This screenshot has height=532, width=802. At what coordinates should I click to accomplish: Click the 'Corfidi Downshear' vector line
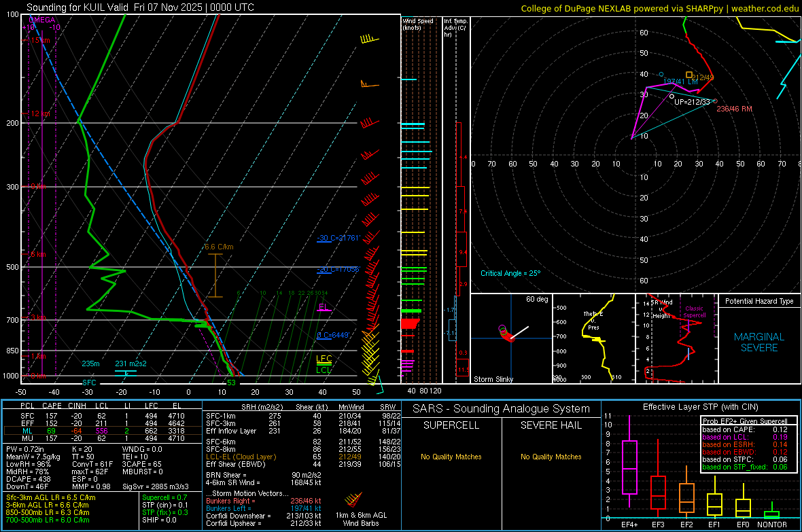click(264, 516)
